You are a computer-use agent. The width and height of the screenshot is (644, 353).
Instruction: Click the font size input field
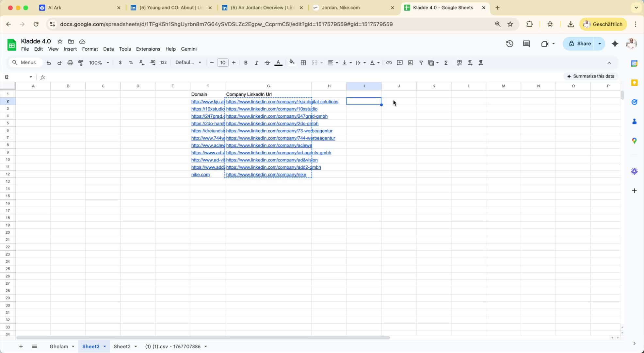pos(223,63)
